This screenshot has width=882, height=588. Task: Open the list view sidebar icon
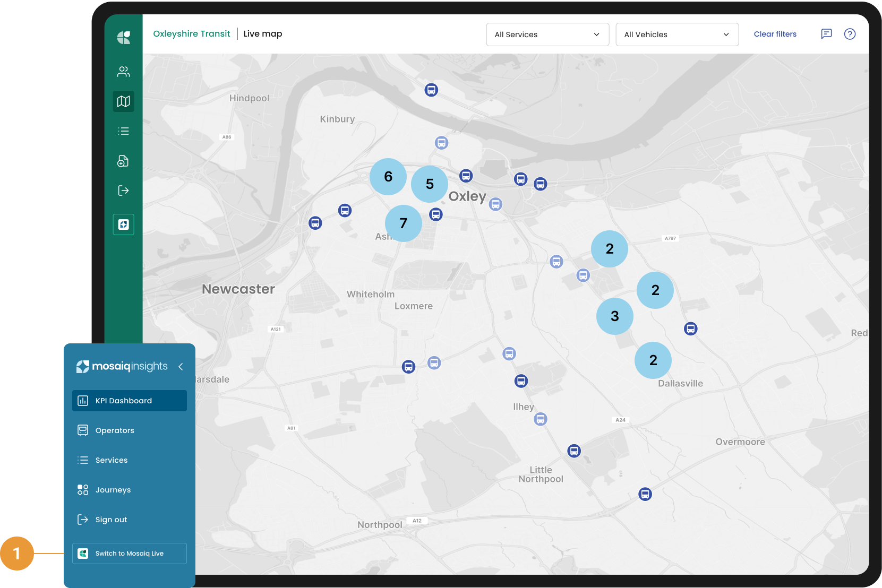pyautogui.click(x=123, y=131)
